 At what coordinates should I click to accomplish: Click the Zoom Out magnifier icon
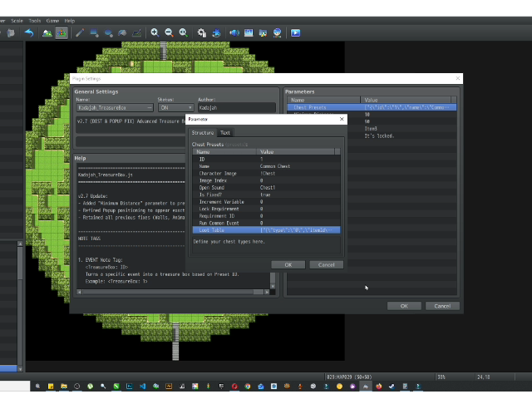[169, 33]
